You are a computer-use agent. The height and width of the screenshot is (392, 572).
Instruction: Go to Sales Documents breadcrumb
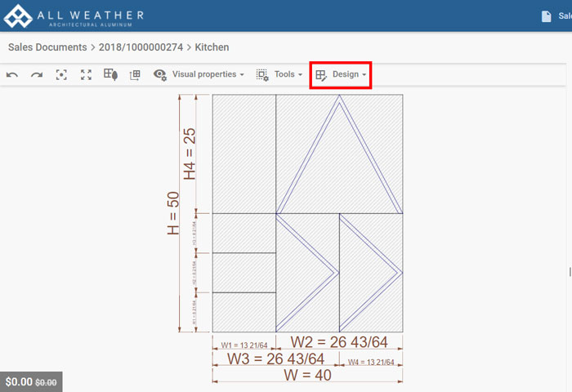tap(47, 47)
